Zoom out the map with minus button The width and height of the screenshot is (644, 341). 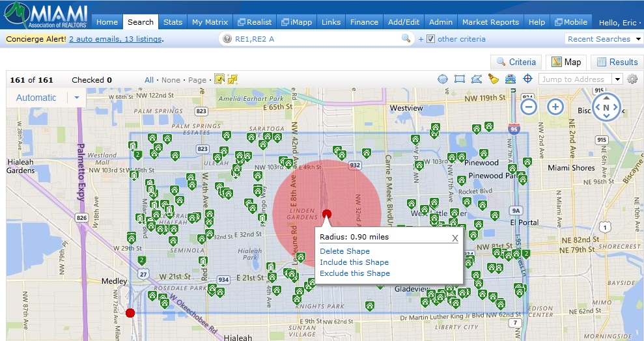(x=529, y=107)
